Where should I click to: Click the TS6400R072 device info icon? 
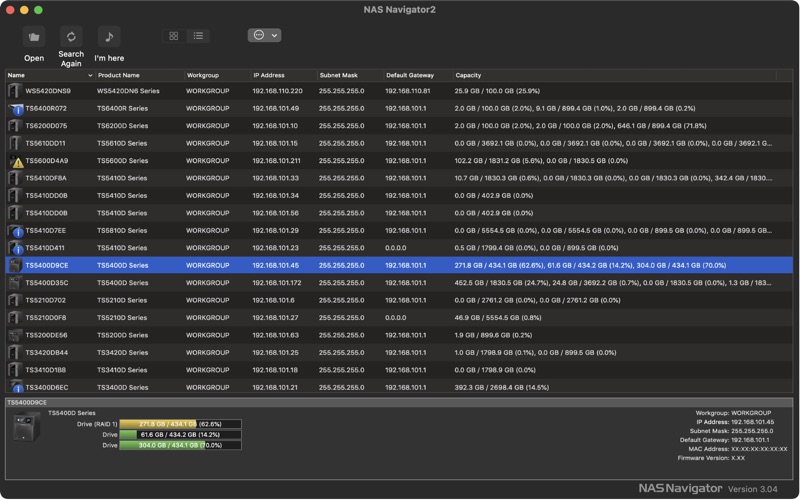16,109
